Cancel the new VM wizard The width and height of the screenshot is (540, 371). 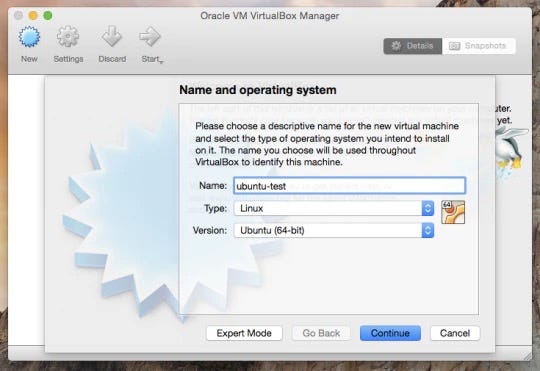455,333
